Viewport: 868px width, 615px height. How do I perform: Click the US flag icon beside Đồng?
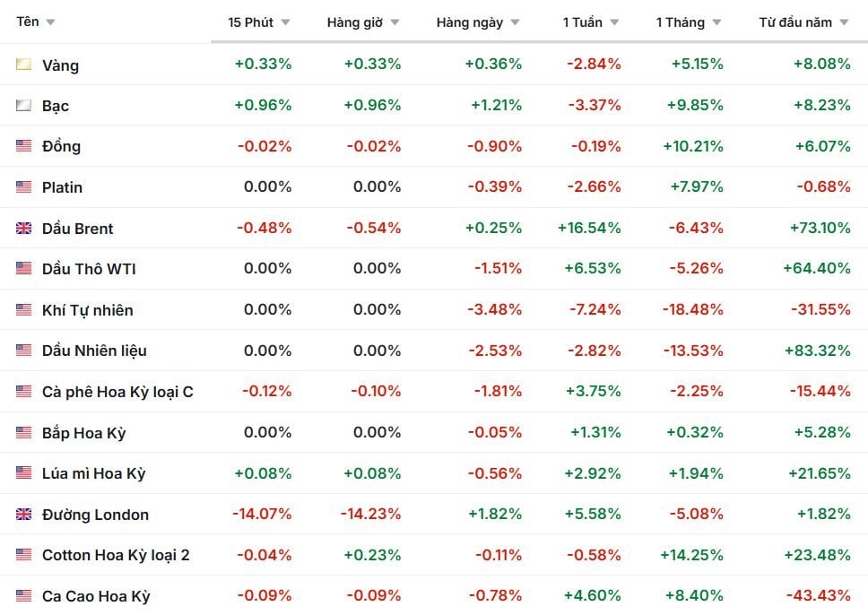pos(24,146)
